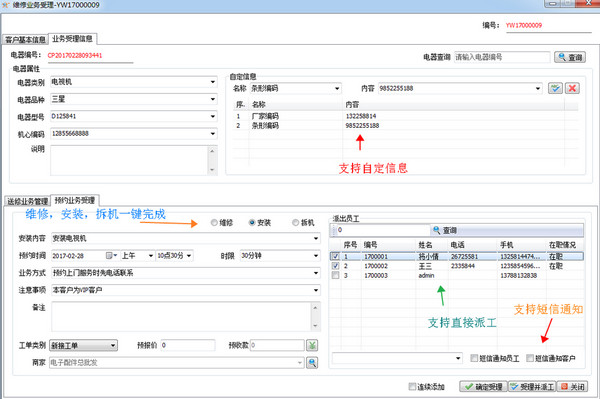Screen dimensions: 600x399
Task: Open the 安装内容 dropdown
Action: (316, 238)
